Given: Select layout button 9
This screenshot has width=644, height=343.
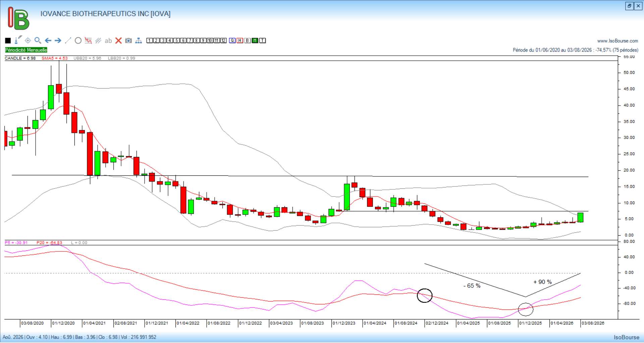Looking at the screenshot, I should (x=203, y=41).
